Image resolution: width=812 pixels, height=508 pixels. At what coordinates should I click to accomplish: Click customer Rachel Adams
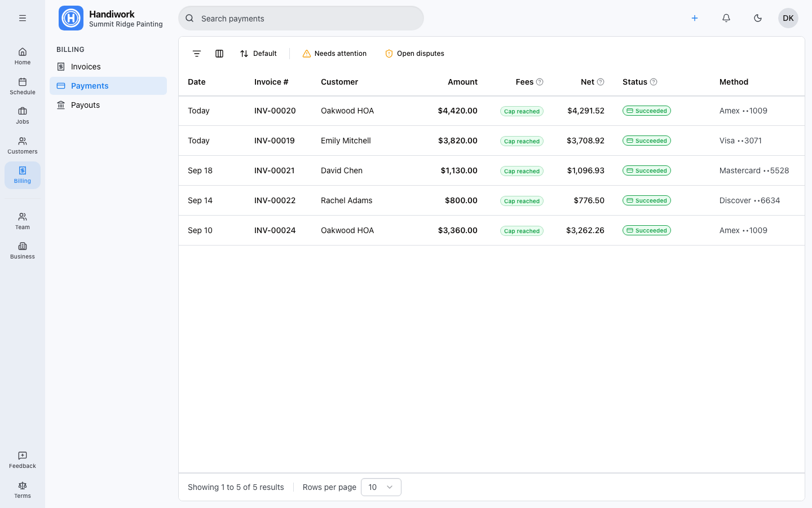[347, 200]
